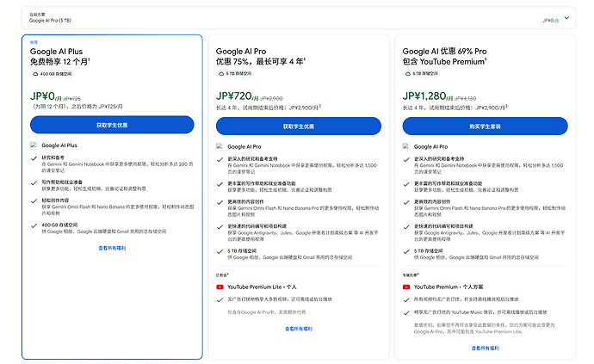The width and height of the screenshot is (594, 364).
Task: Click the heading 优惠 75%，最长可享 4 年
Action: 261,61
